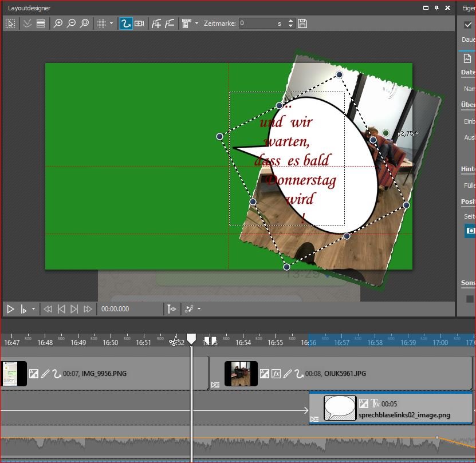Increase the Zeitmarke value with stepper
This screenshot has height=463, width=476.
click(290, 21)
